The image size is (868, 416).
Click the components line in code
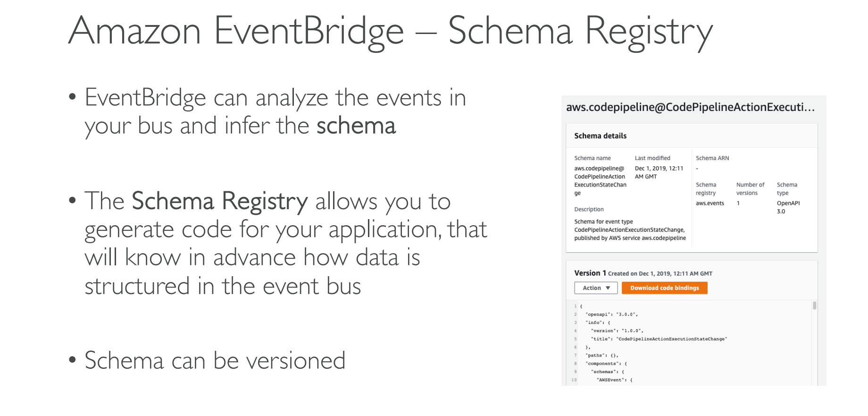[x=606, y=364]
